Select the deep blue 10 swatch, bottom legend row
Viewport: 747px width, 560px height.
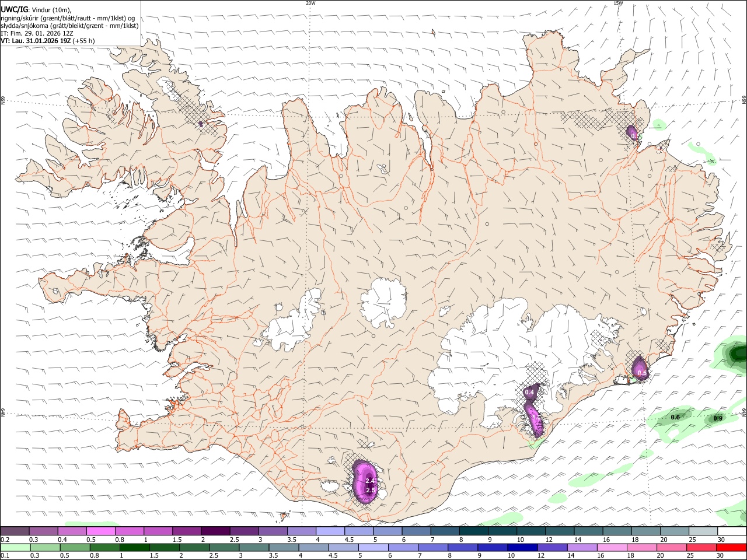(522, 547)
